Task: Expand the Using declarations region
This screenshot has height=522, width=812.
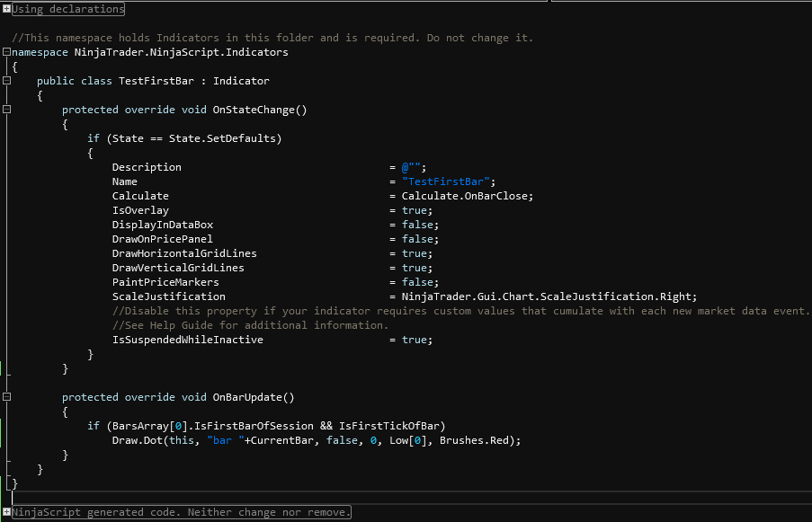Action: click(x=6, y=9)
